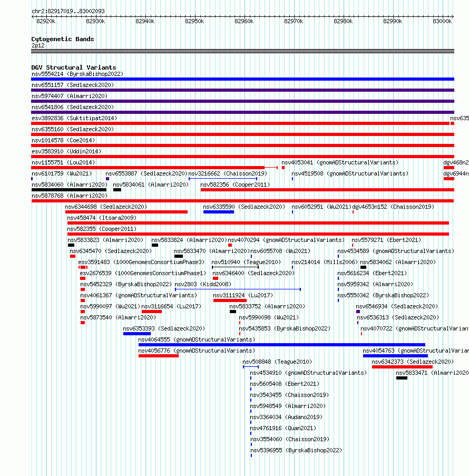Click nsv6101759 (Wu2021) label

pos(62,173)
